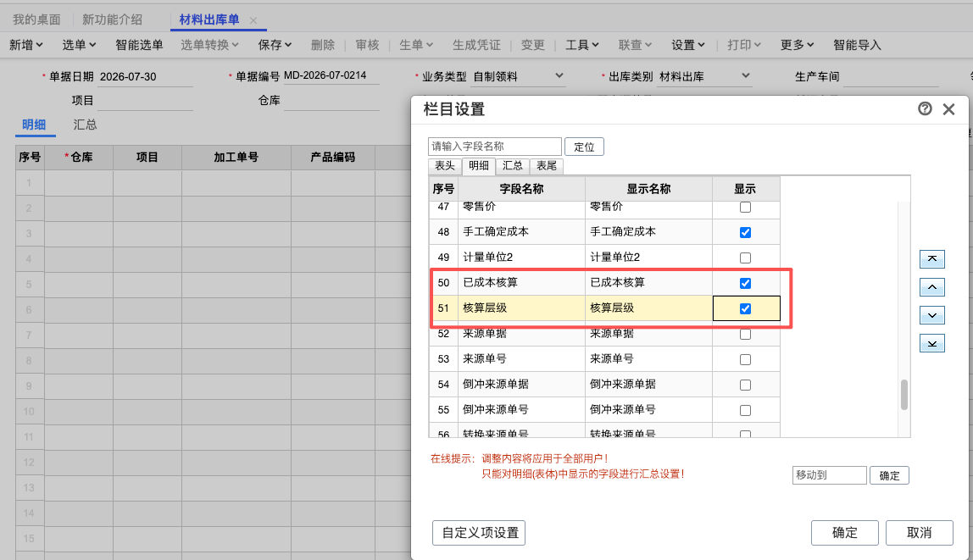
Task: Click 取消 to cancel settings
Action: (919, 533)
